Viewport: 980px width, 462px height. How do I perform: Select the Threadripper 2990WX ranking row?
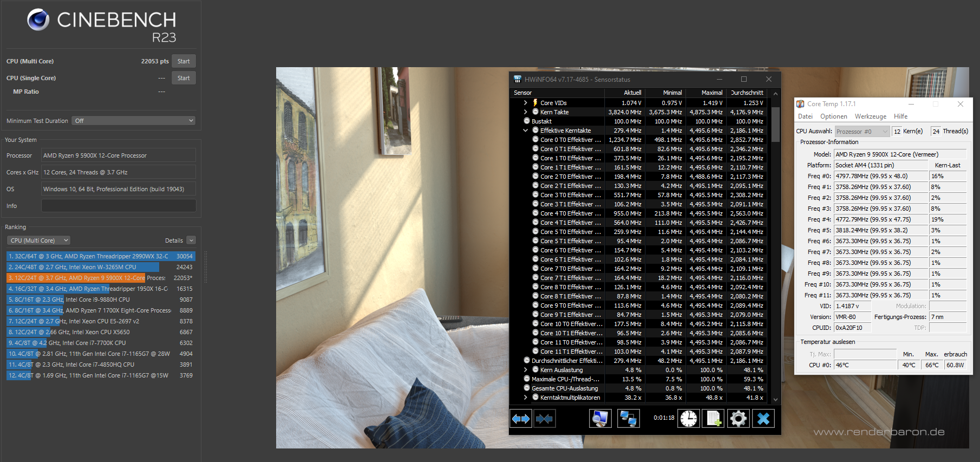click(101, 256)
